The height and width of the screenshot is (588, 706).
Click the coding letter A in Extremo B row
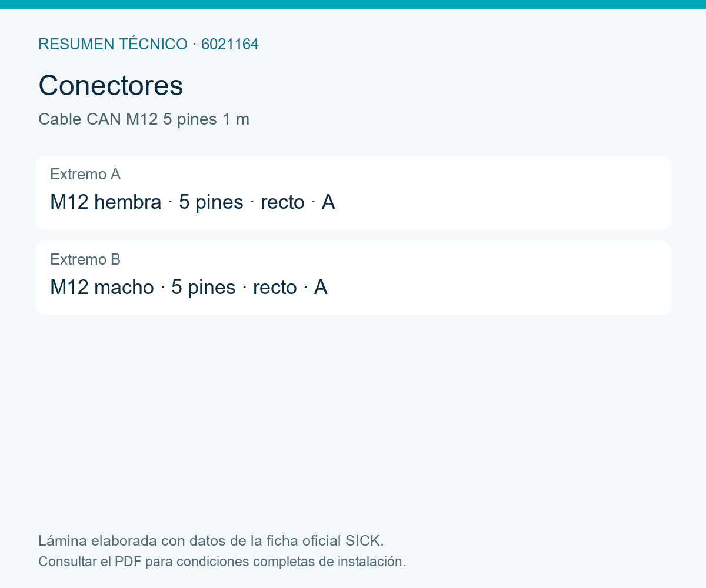[321, 288]
